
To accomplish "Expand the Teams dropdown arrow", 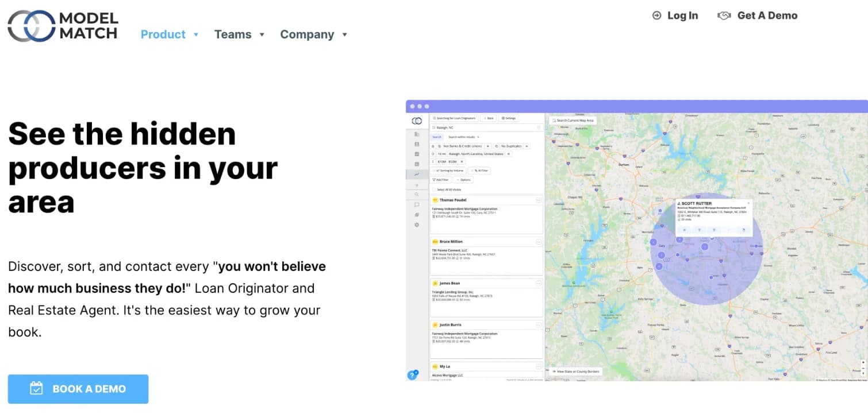I will [x=262, y=34].
